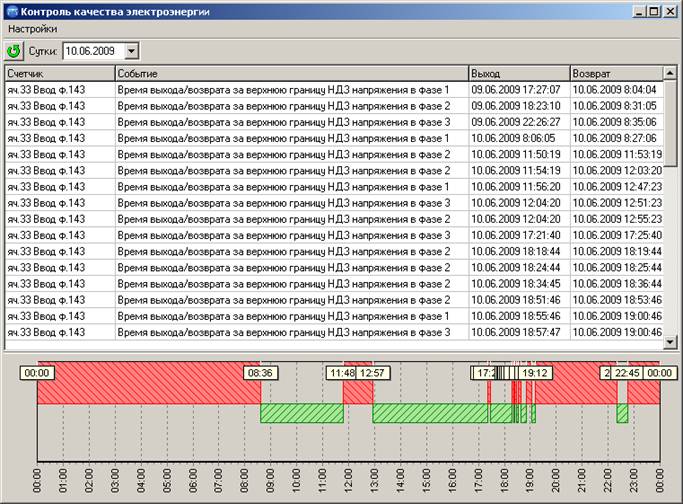Click the green refresh icon button
Image resolution: width=683 pixels, height=504 pixels.
(14, 51)
